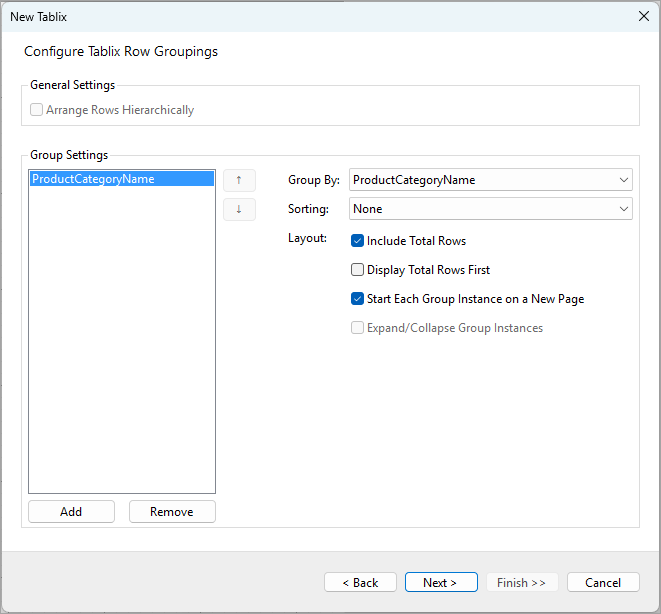Click the Finish >> button
Viewport: 661px width, 614px height.
coord(522,582)
